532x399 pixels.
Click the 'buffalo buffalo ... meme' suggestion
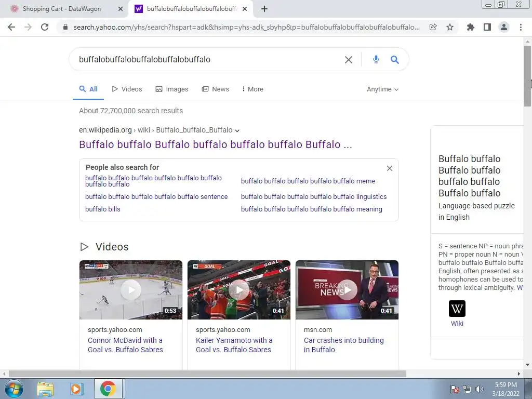308,181
